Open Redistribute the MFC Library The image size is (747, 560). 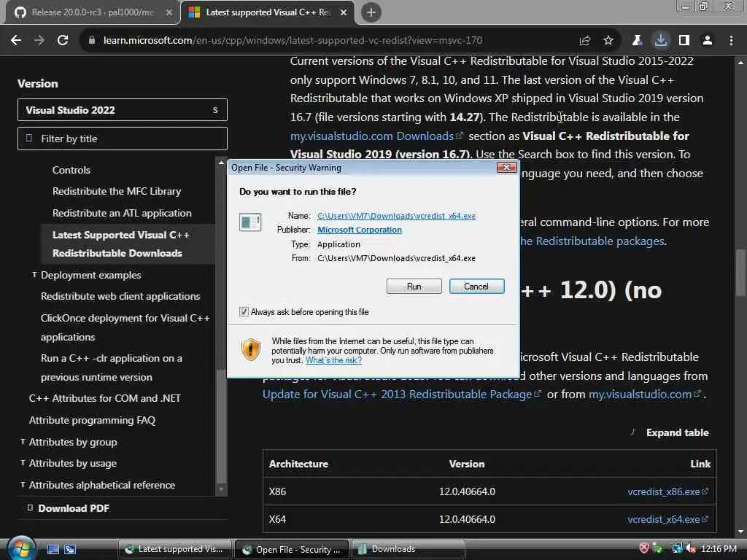117,192
